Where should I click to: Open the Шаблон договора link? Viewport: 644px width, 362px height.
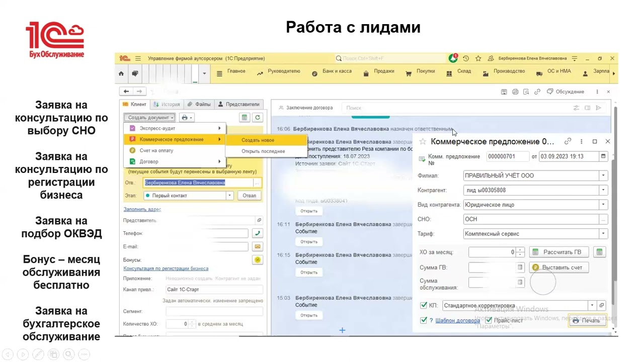coord(457,320)
